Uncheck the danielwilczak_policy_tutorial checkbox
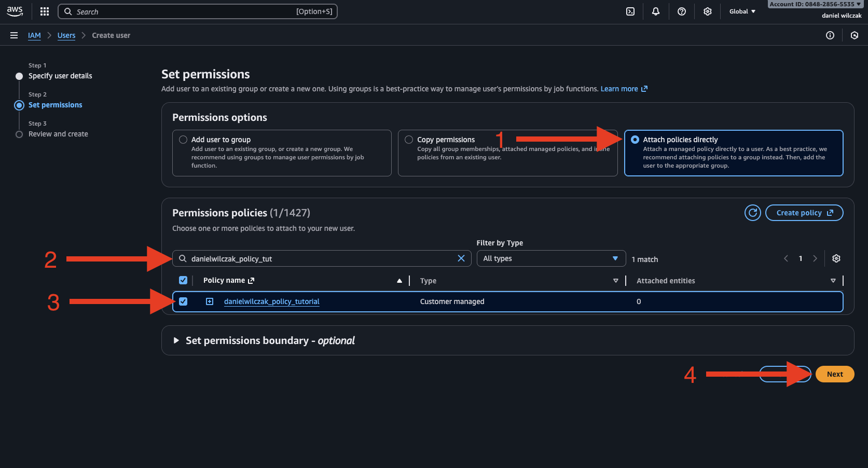The image size is (868, 468). (183, 301)
